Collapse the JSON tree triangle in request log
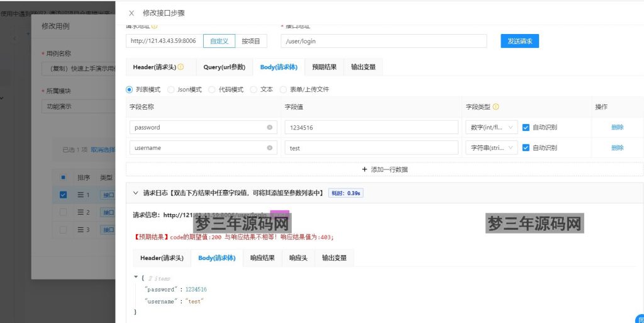 click(136, 278)
